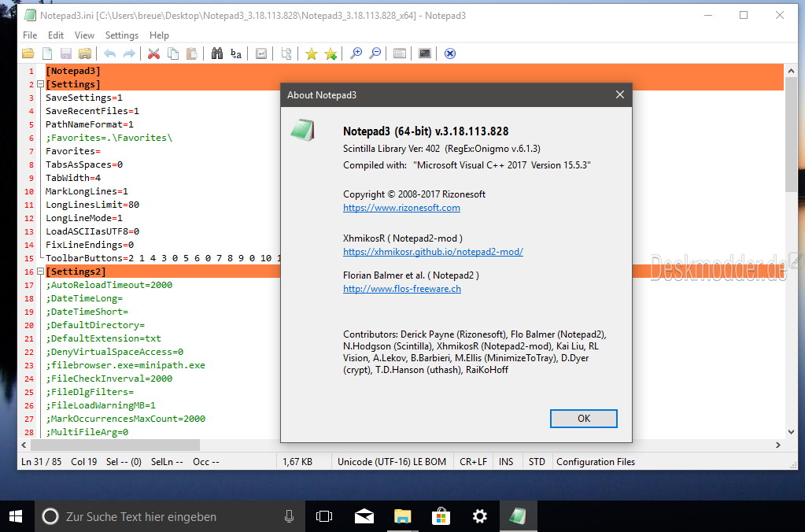This screenshot has height=532, width=805.
Task: Click the horizontal scrollbar left arrow
Action: tap(24, 445)
